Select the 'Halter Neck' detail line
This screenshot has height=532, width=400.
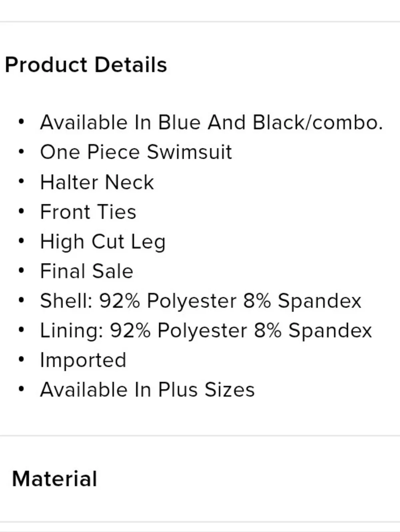pyautogui.click(x=97, y=182)
